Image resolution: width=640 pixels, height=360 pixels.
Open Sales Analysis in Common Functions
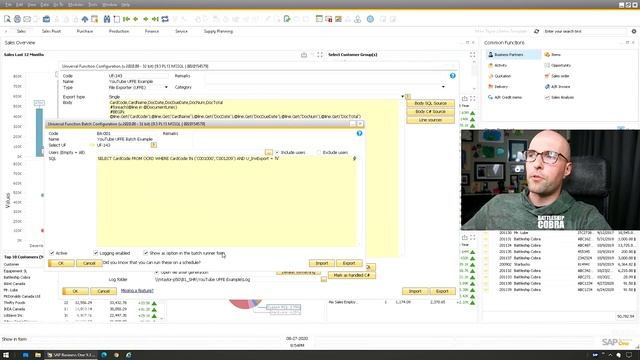pyautogui.click(x=559, y=97)
